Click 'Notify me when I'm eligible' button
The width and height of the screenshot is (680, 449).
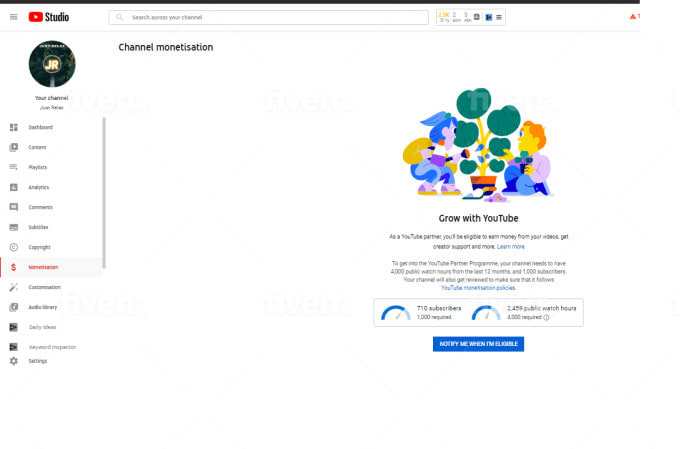click(x=478, y=344)
